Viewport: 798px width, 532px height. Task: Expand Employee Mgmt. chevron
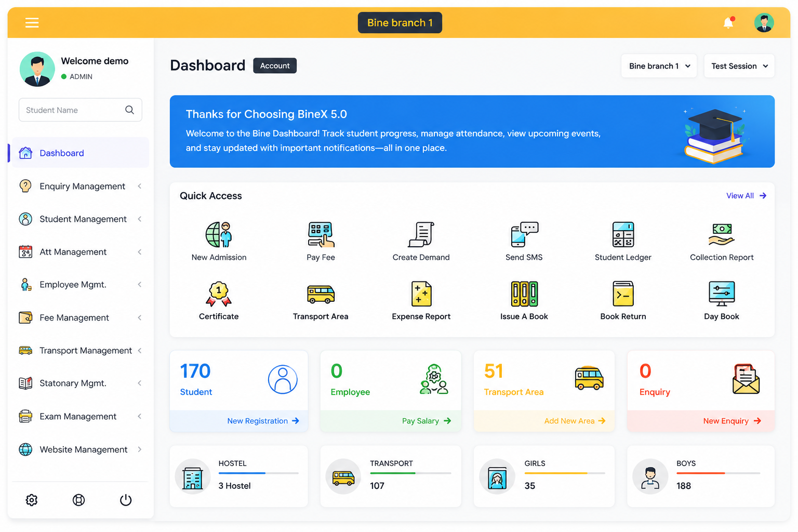(x=140, y=285)
